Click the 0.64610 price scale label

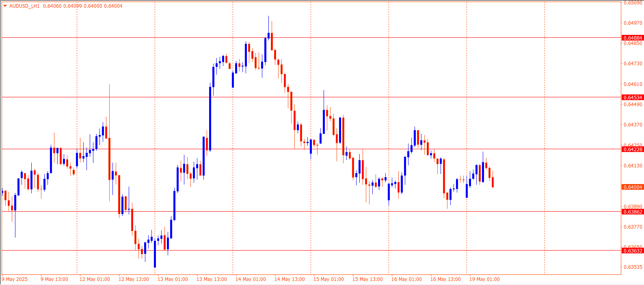(x=633, y=84)
